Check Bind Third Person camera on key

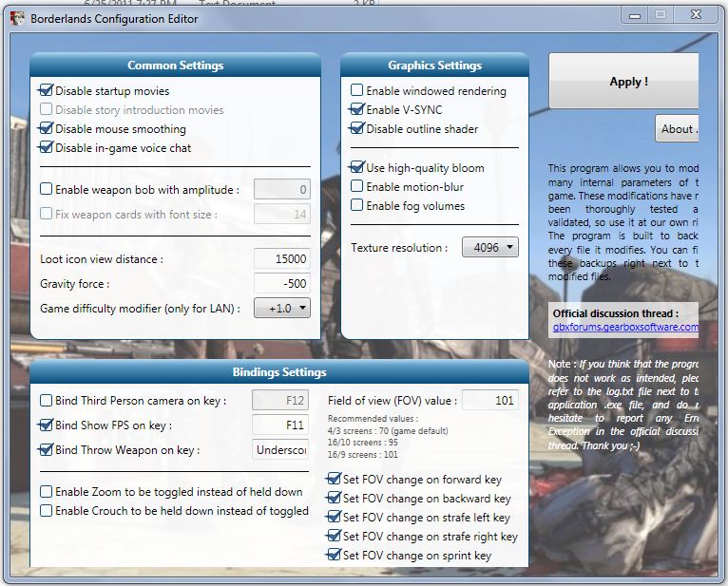coord(46,401)
